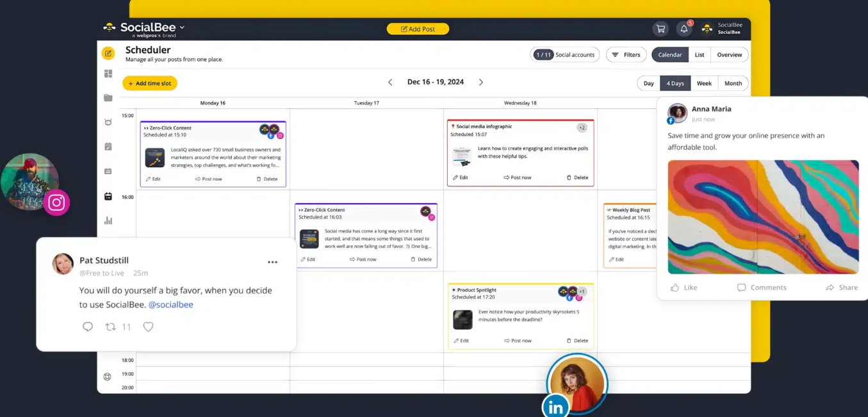868x417 pixels.
Task: Click the 15:10 Zero-Click Content thumbnail
Action: coord(155,158)
